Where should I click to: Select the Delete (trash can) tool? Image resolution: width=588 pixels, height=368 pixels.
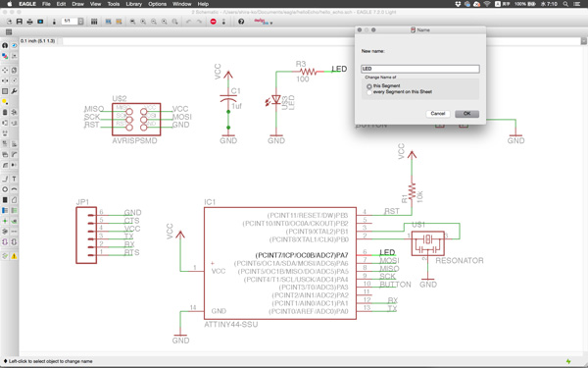pos(5,112)
